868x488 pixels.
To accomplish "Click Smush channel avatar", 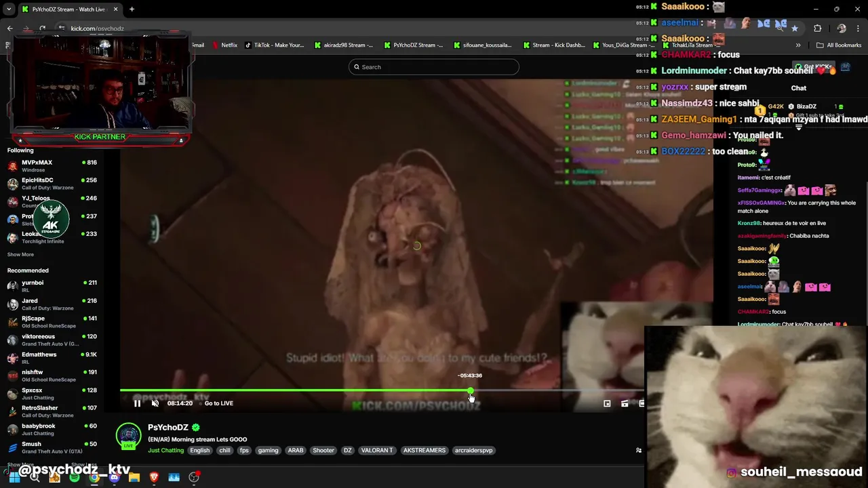I will pos(13,447).
